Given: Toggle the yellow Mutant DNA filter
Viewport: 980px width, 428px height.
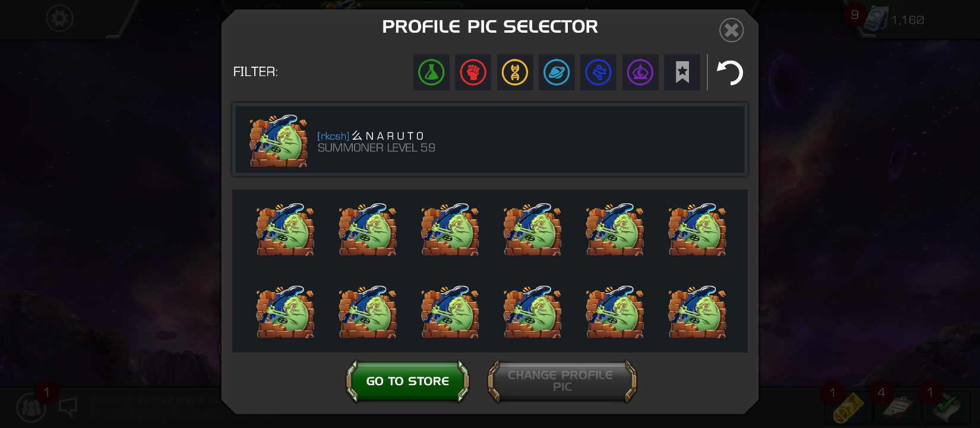Looking at the screenshot, I should pyautogui.click(x=515, y=73).
